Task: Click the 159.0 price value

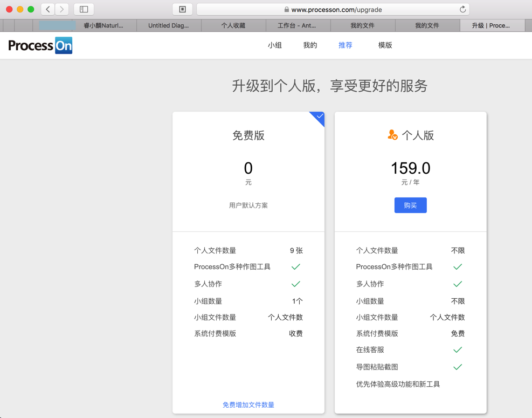Action: tap(411, 168)
